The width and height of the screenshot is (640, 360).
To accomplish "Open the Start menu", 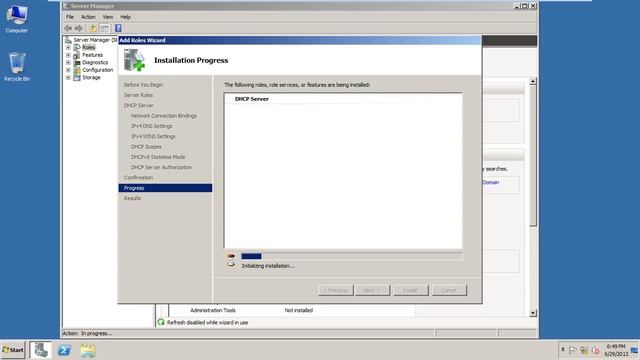I will point(13,350).
